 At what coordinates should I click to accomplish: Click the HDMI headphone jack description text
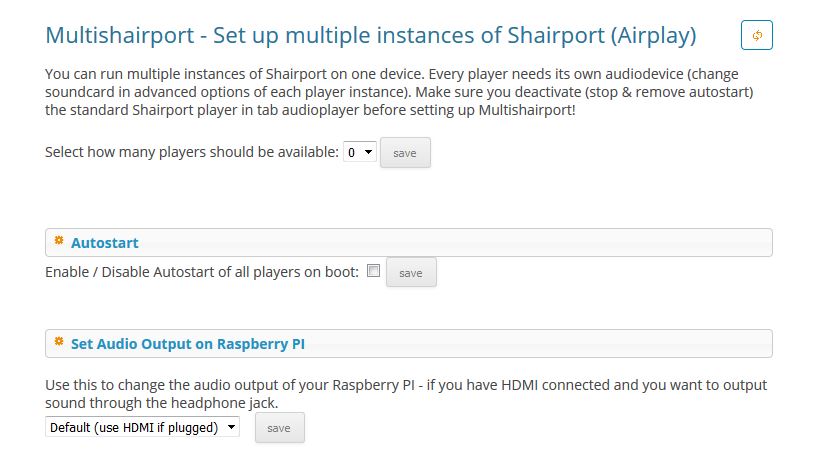pyautogui.click(x=406, y=394)
